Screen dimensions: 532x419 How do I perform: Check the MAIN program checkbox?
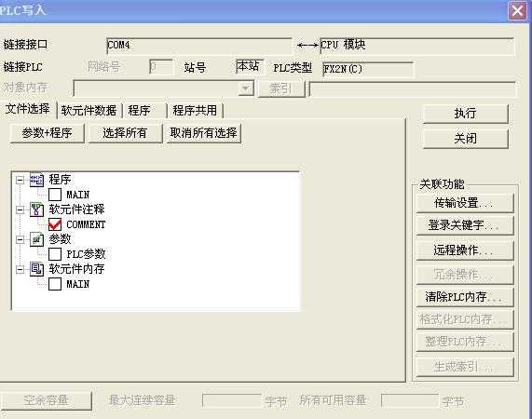(x=55, y=195)
